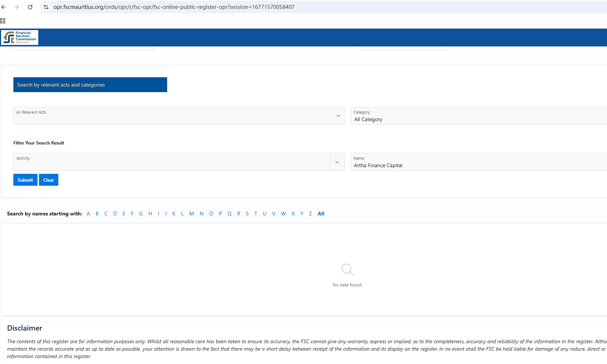Filter names starting with letter A
607x364 pixels.
pos(88,214)
